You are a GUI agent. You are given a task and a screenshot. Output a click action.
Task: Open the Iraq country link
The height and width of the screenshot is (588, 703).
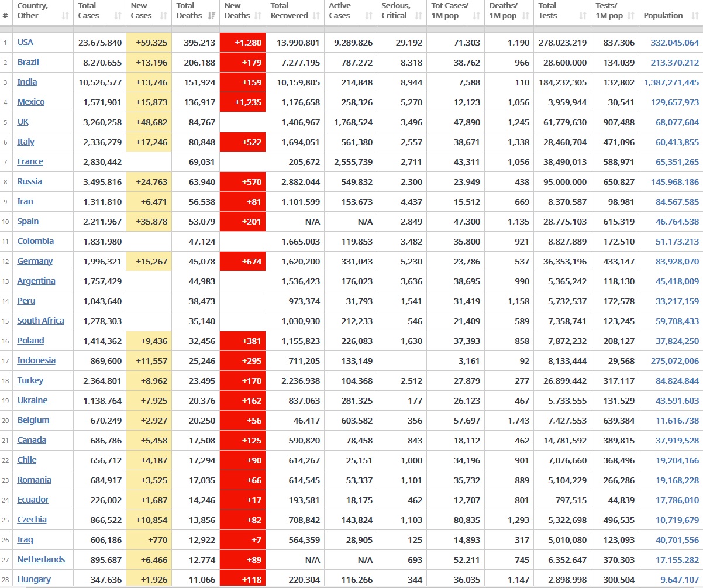coord(25,539)
